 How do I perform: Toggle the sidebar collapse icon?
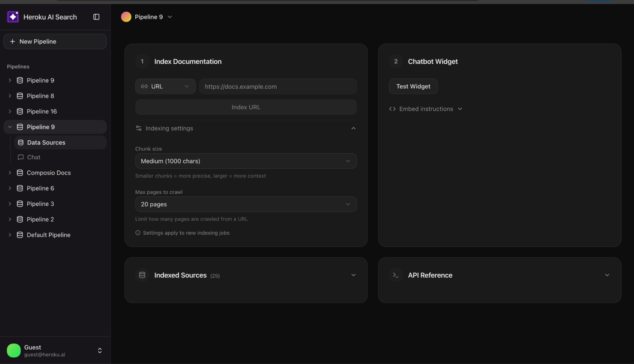(96, 17)
